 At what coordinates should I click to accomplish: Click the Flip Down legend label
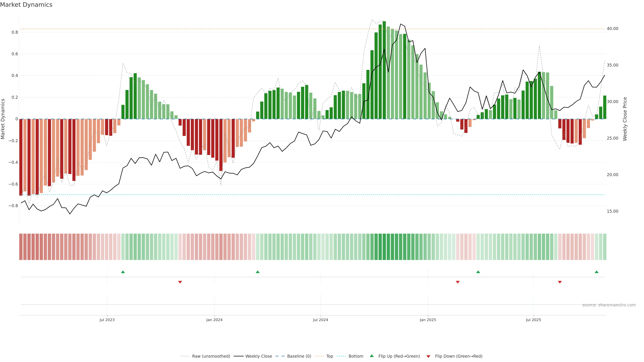pyautogui.click(x=459, y=356)
